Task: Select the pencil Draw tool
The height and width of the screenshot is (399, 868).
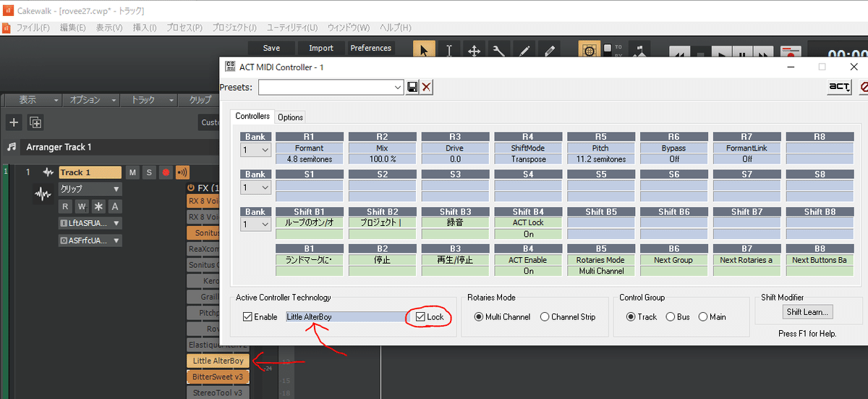Action: (524, 51)
